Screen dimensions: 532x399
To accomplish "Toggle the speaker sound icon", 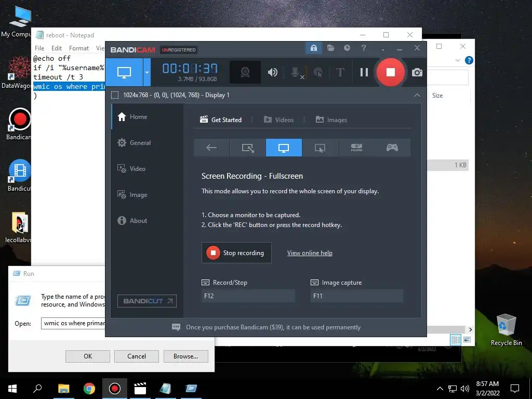I will coord(272,72).
